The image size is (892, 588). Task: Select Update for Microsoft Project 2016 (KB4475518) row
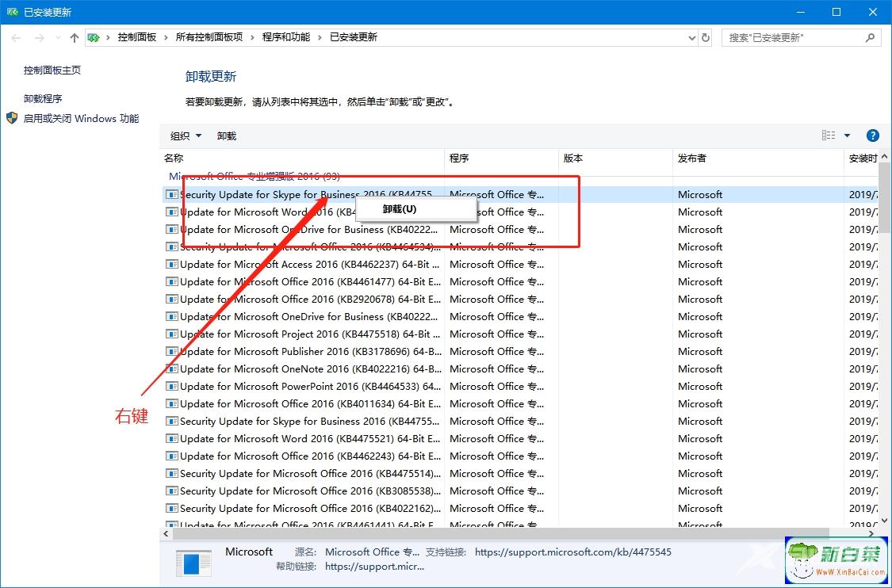point(519,334)
